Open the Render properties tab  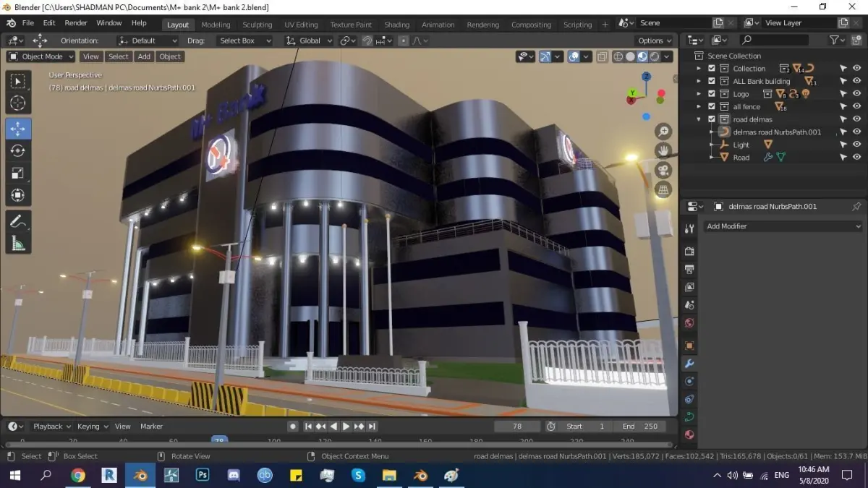[689, 252]
